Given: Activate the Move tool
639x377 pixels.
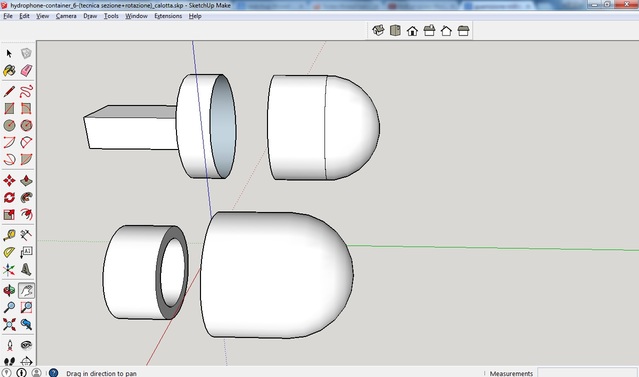Looking at the screenshot, I should tap(9, 180).
